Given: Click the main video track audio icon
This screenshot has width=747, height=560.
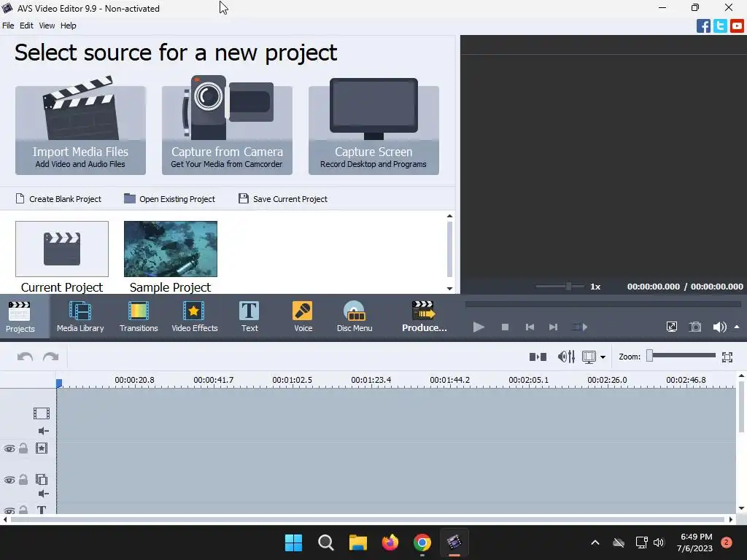Looking at the screenshot, I should pyautogui.click(x=43, y=431).
